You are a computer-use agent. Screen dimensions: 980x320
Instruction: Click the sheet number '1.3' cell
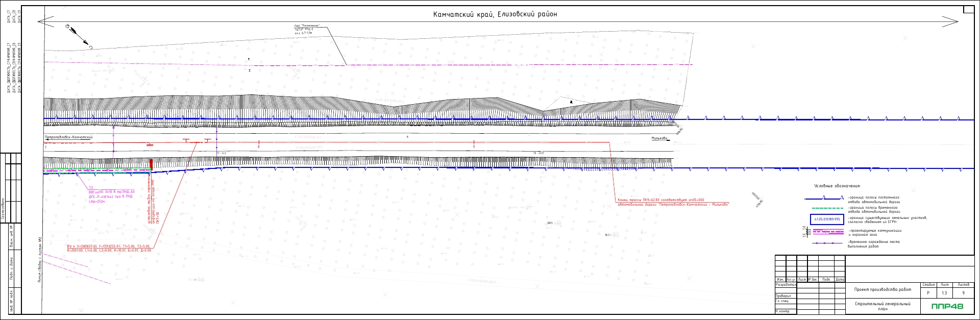click(944, 293)
